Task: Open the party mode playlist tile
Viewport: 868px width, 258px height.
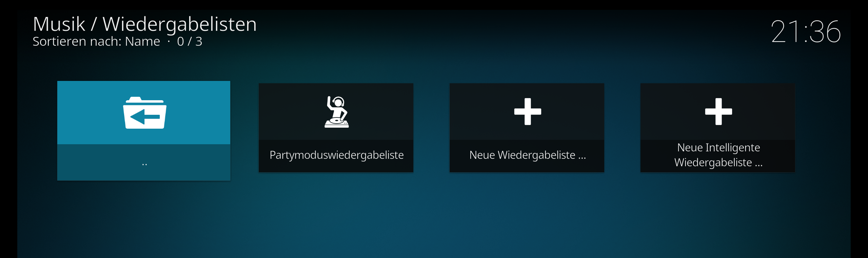Action: pyautogui.click(x=336, y=128)
